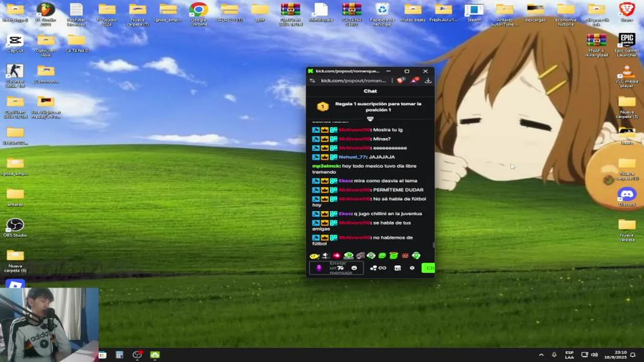
Task: Open the VLC media player shortcut
Action: [627, 77]
